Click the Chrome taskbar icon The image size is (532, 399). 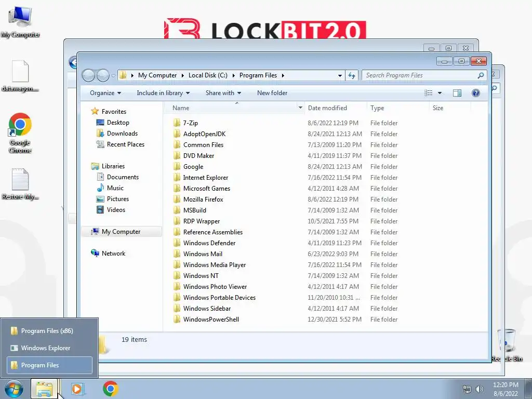(x=110, y=389)
